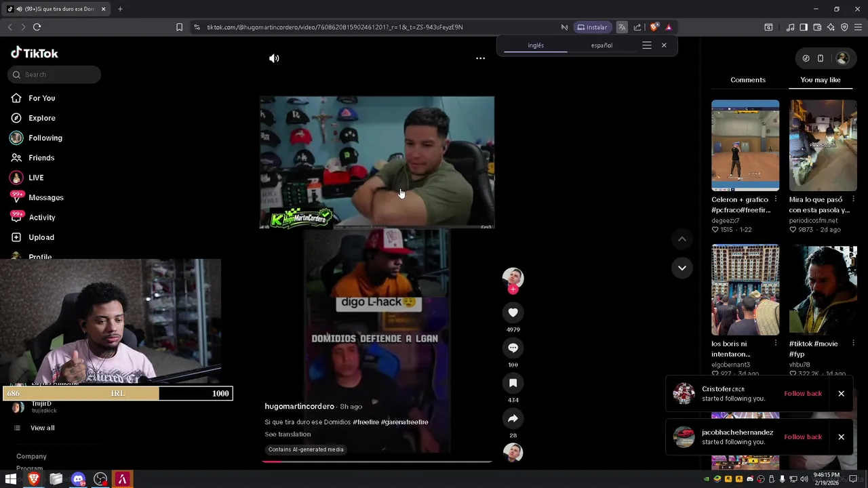The image size is (868, 488).
Task: Click View all in the sidebar
Action: click(x=42, y=428)
